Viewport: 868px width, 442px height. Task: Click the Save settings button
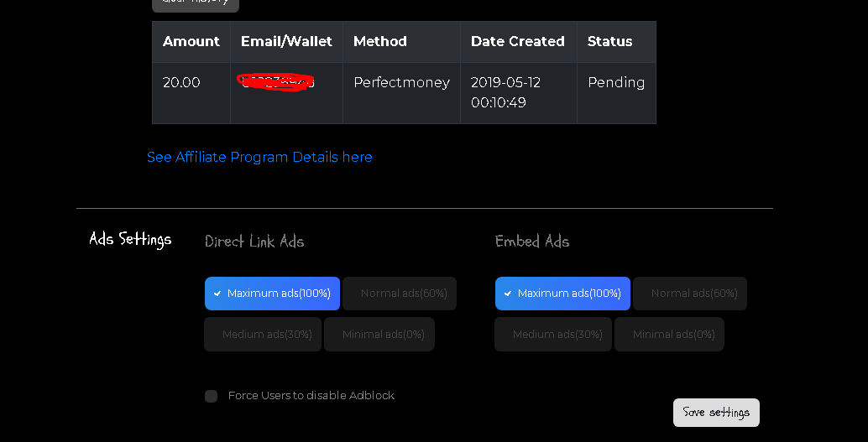(716, 413)
